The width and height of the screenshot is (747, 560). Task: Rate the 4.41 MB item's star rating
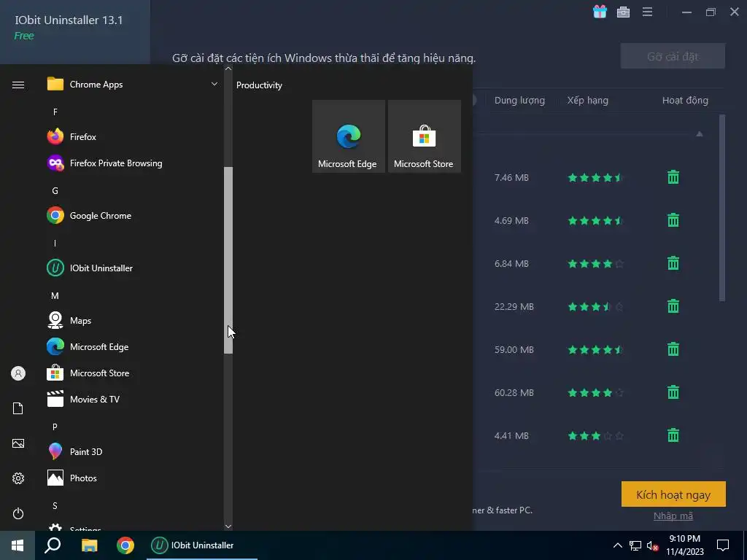point(595,436)
